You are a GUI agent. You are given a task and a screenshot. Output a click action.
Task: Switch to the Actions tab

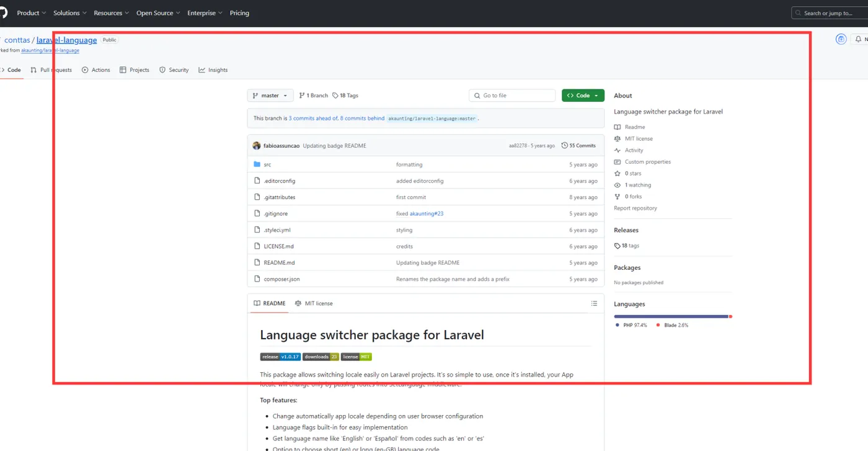click(96, 70)
